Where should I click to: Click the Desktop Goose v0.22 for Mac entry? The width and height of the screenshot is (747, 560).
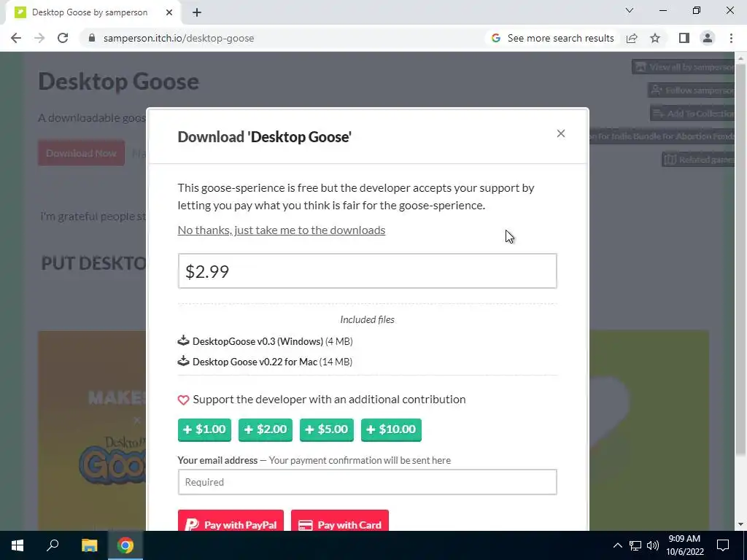tap(265, 362)
